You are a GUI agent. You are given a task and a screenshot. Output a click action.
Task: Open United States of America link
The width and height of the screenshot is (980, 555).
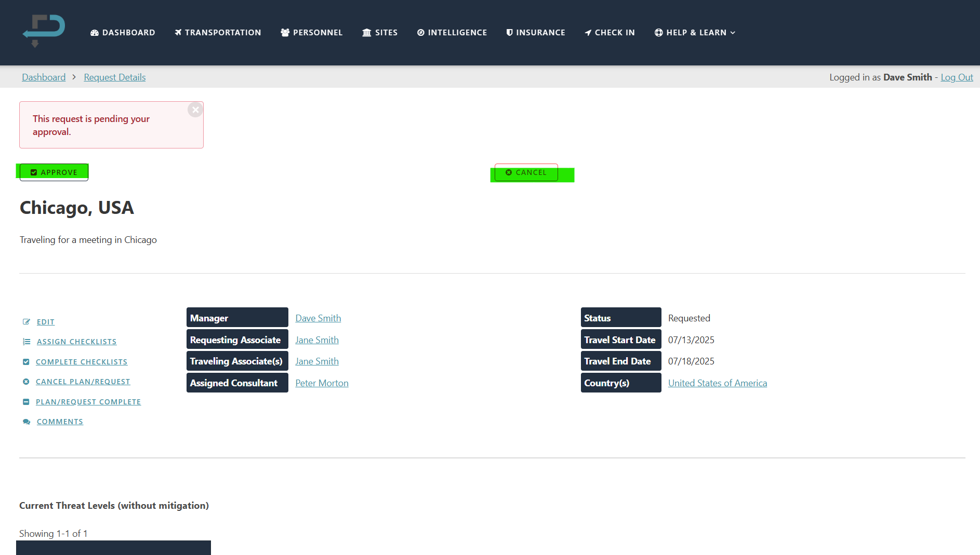pos(718,383)
